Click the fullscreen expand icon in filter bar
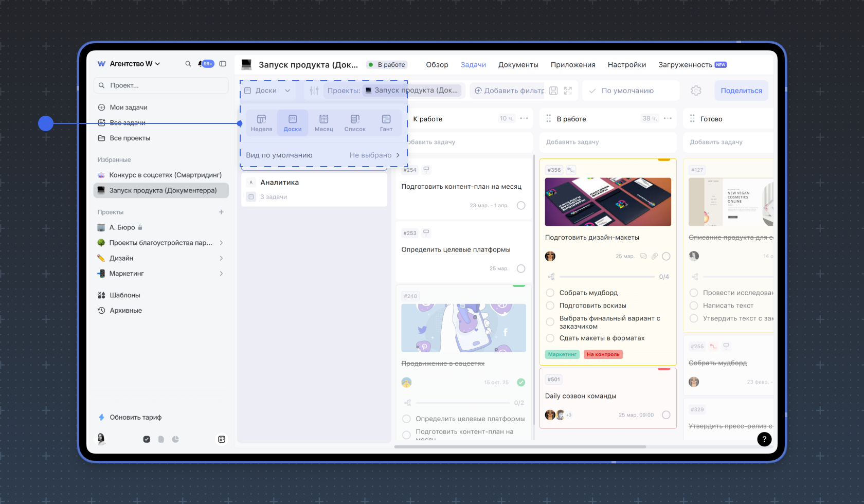 568,91
